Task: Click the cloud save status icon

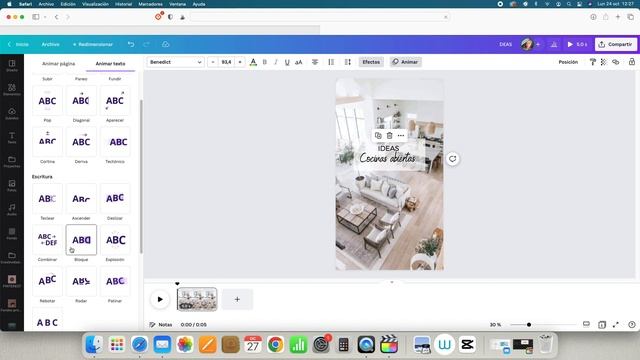Action: (x=165, y=44)
